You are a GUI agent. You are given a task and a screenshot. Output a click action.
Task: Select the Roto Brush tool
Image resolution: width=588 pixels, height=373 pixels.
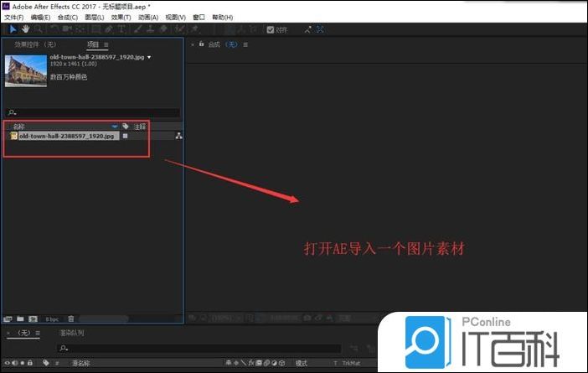(180, 29)
